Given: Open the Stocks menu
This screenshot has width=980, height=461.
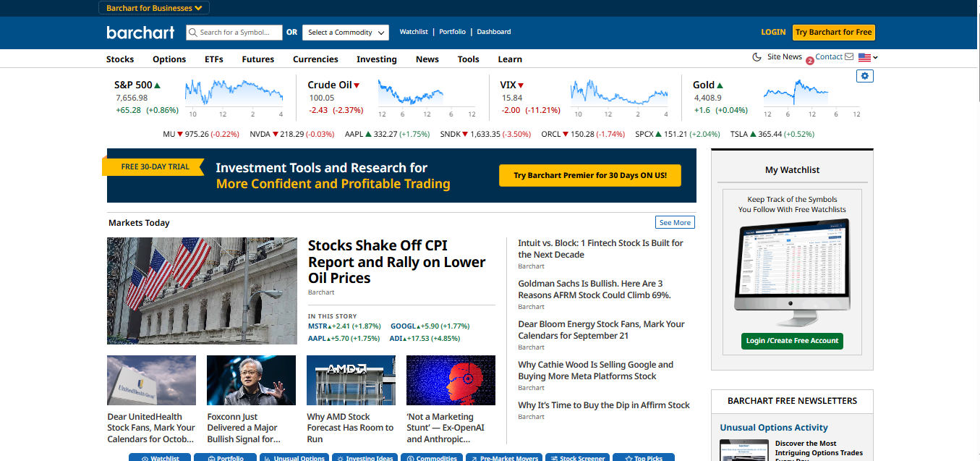Looking at the screenshot, I should coord(120,59).
